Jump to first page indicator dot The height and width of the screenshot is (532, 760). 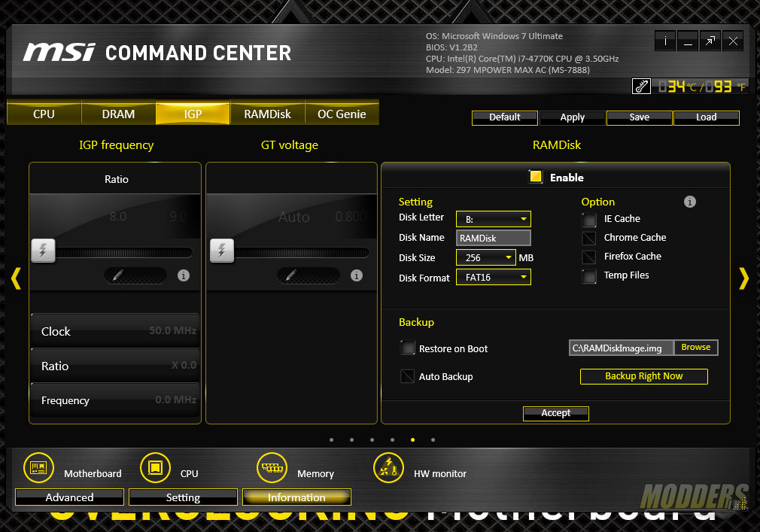pyautogui.click(x=332, y=440)
